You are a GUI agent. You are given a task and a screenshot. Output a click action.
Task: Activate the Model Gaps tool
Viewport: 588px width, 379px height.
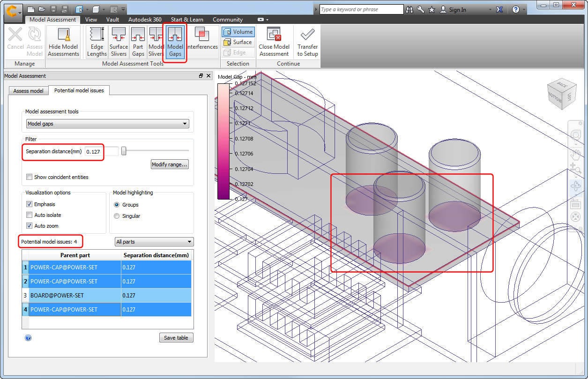175,42
